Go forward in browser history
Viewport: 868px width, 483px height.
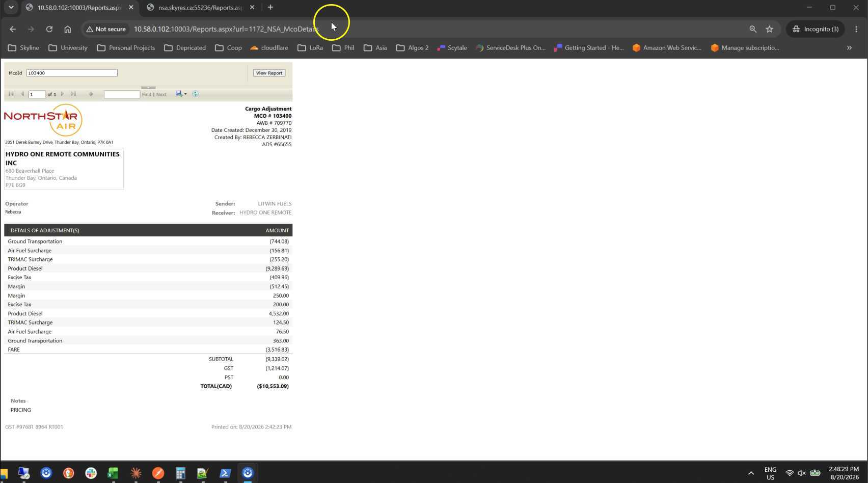pyautogui.click(x=31, y=29)
